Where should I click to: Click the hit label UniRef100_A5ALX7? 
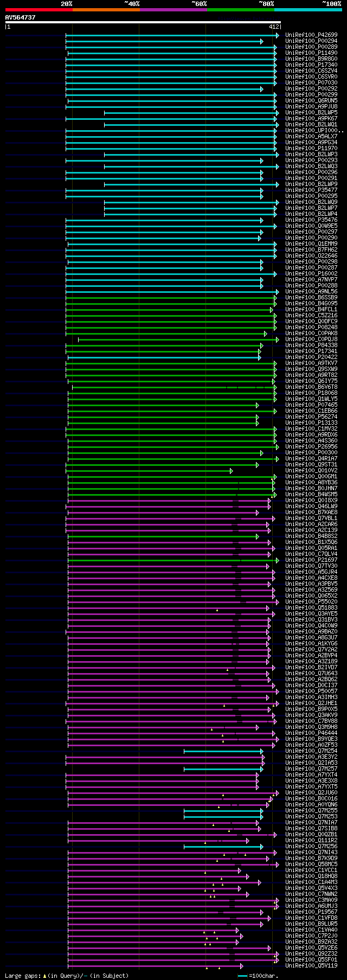pos(311,137)
